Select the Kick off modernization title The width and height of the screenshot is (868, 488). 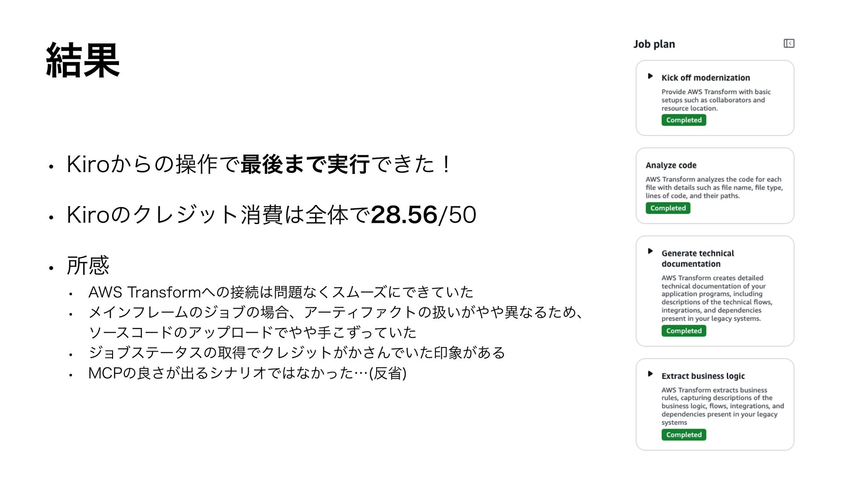click(x=706, y=78)
